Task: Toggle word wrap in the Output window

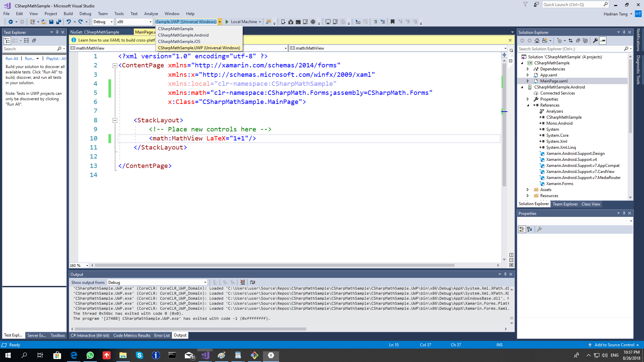Action: (253, 282)
